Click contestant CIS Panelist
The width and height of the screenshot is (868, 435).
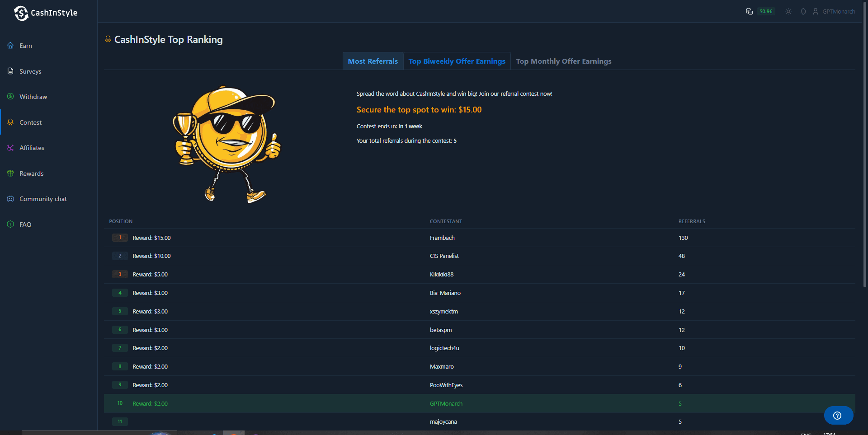pyautogui.click(x=444, y=256)
